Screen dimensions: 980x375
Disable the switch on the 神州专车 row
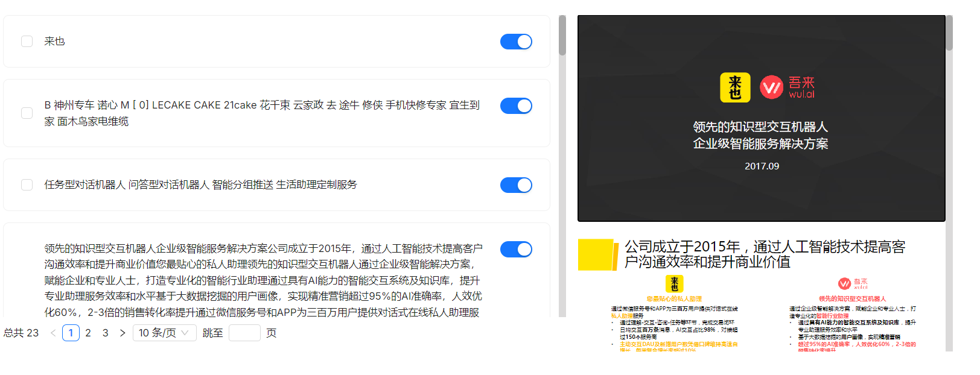point(516,106)
